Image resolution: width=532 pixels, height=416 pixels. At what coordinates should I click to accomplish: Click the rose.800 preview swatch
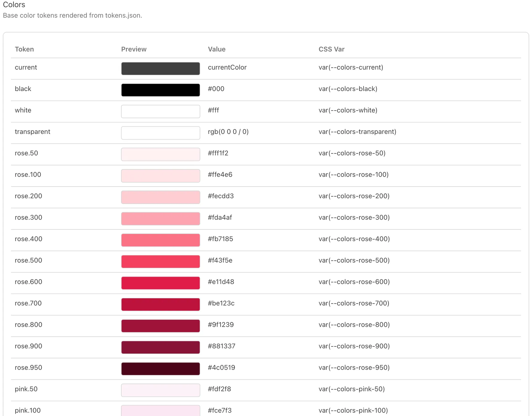pyautogui.click(x=160, y=326)
